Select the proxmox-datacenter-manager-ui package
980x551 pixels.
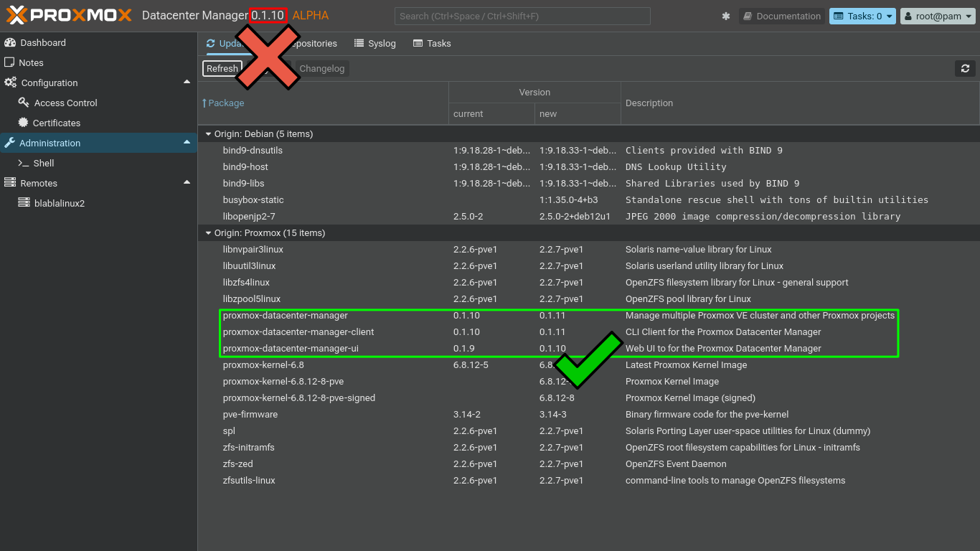pos(291,349)
